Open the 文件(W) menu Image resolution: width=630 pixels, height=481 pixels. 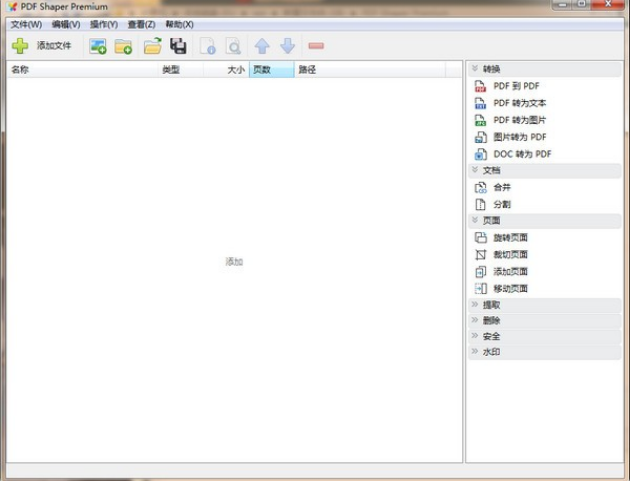[26, 25]
